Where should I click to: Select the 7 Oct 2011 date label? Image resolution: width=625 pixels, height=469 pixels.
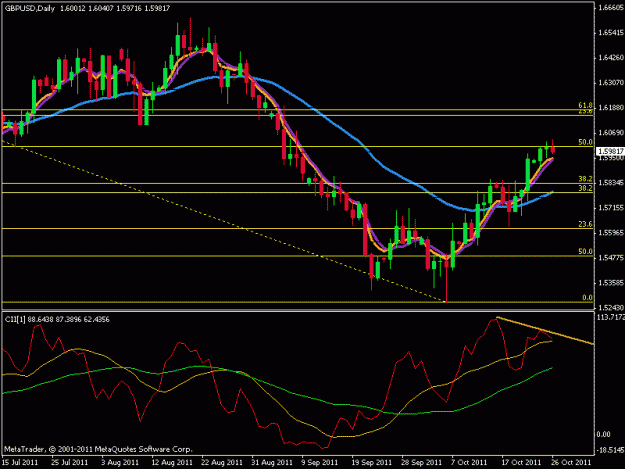(469, 462)
